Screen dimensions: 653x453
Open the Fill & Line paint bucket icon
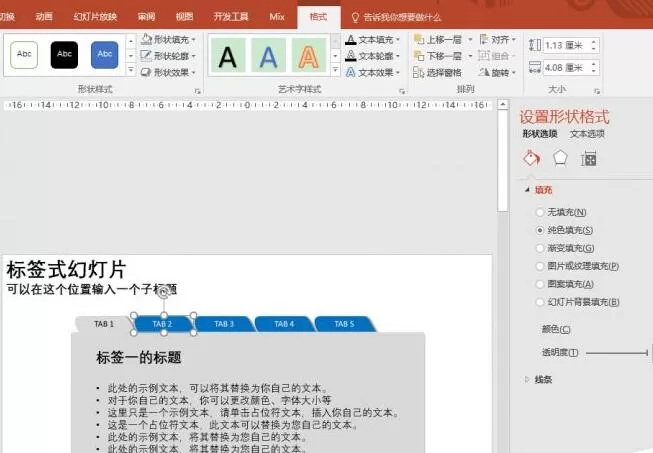tap(532, 158)
